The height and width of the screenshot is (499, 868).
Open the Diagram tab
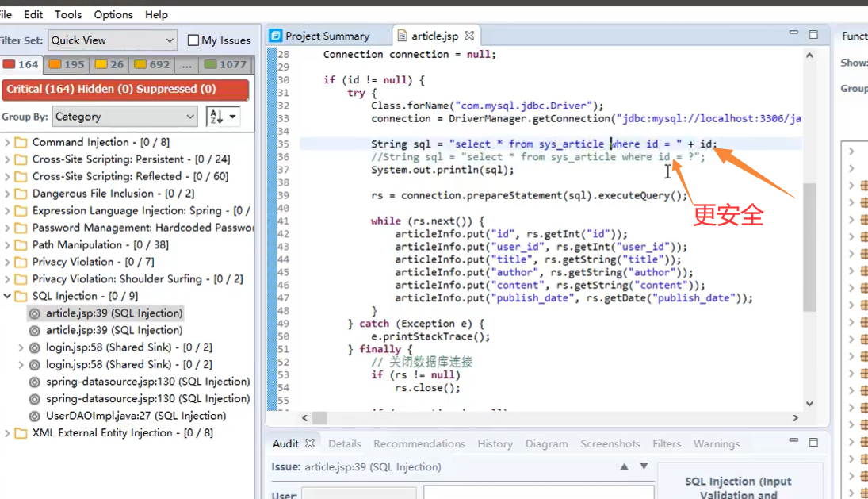tap(546, 443)
